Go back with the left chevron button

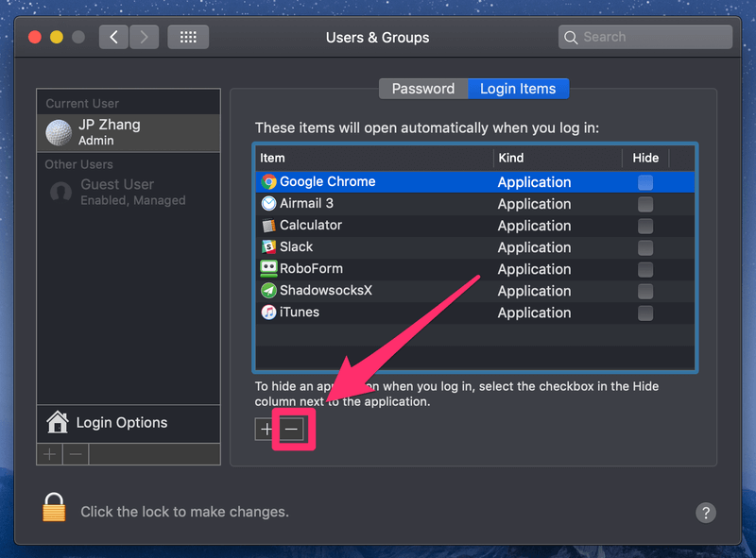click(113, 37)
